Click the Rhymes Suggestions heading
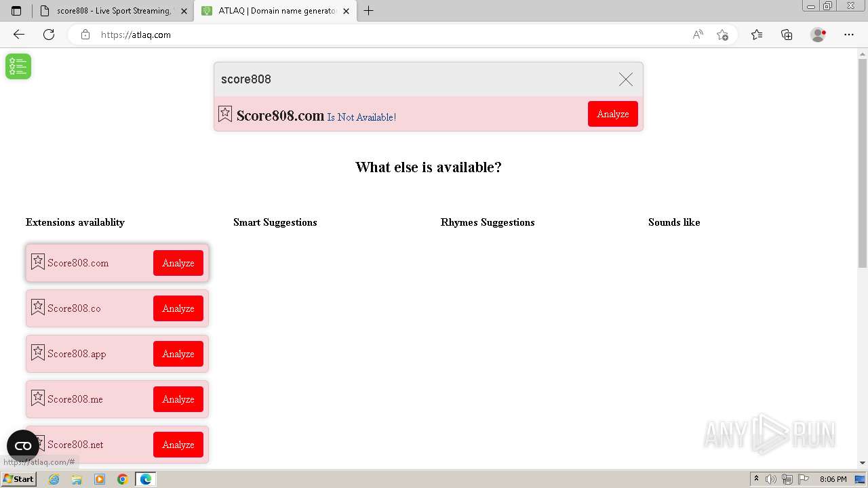Image resolution: width=868 pixels, height=488 pixels. pyautogui.click(x=488, y=222)
